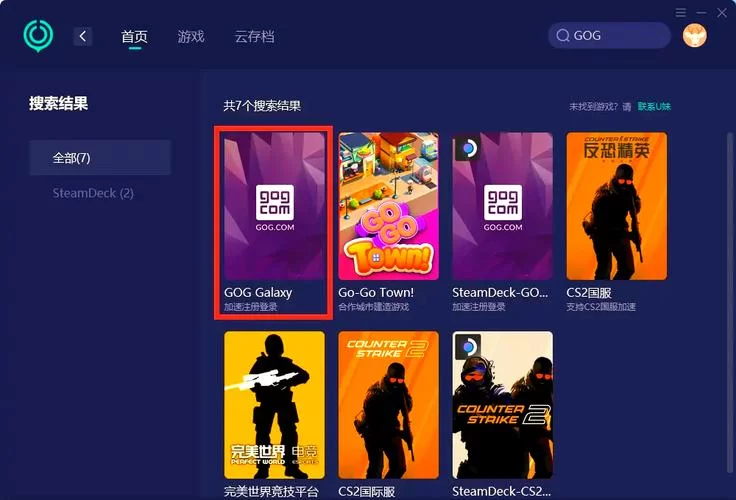Image resolution: width=736 pixels, height=500 pixels.
Task: Click the GOG search input field
Action: pyautogui.click(x=609, y=36)
